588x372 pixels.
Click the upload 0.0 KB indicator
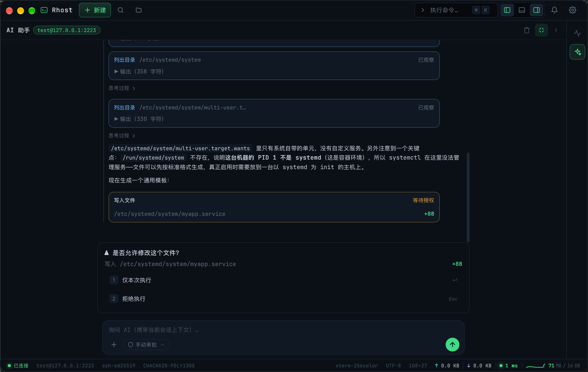pyautogui.click(x=447, y=366)
